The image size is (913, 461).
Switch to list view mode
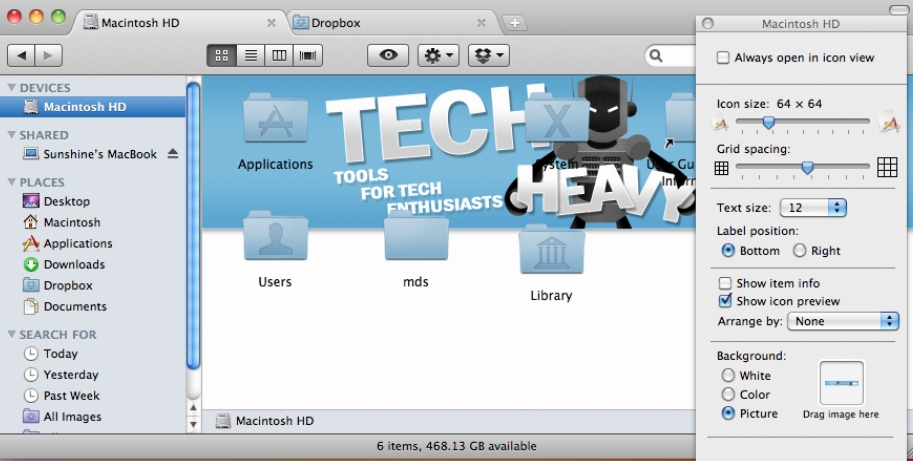click(250, 55)
